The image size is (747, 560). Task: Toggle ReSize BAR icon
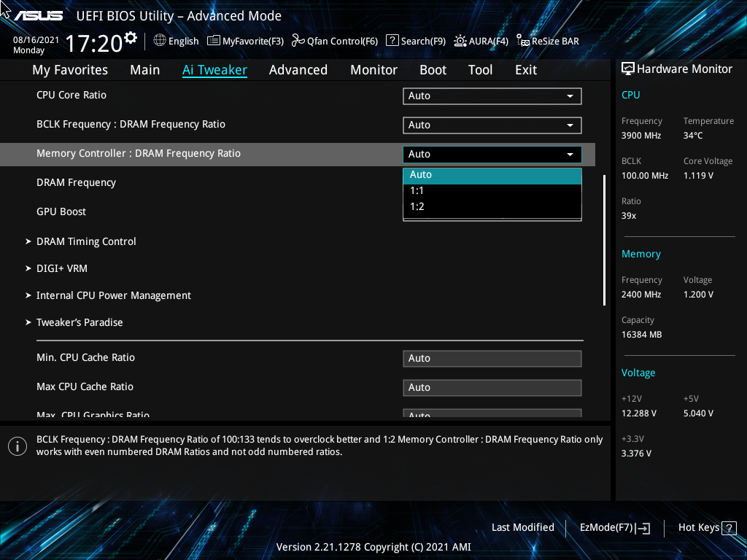(523, 41)
